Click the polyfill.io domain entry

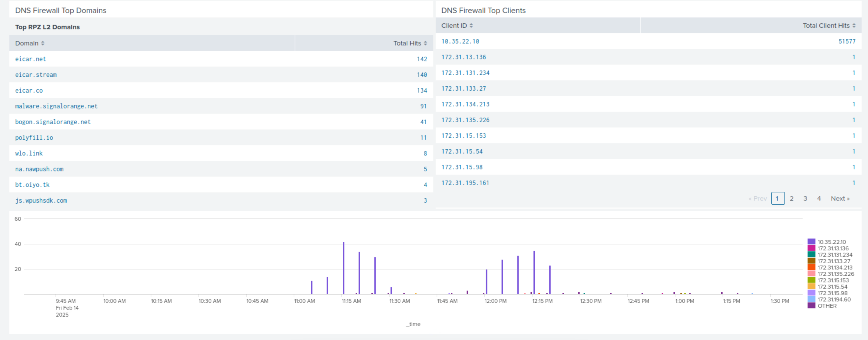34,138
